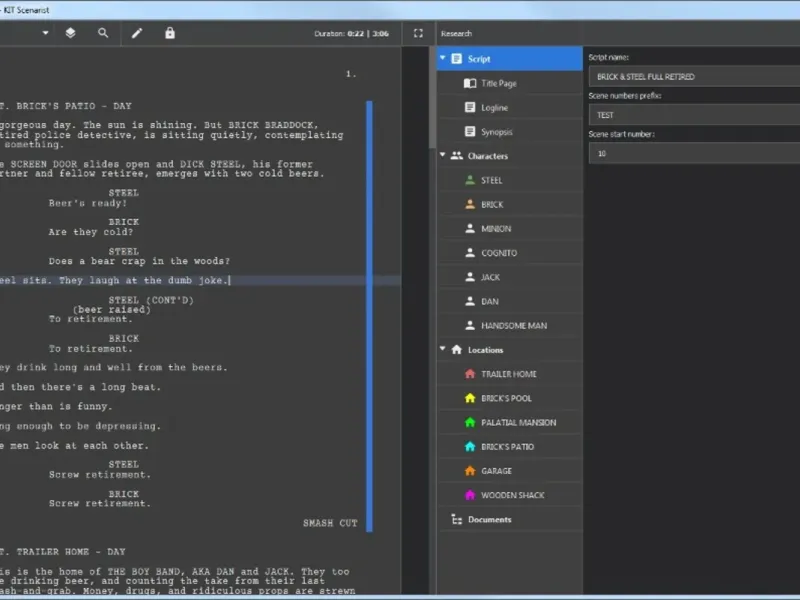Image resolution: width=800 pixels, height=600 pixels.
Task: Click COGNITO's person icon
Action: click(470, 253)
